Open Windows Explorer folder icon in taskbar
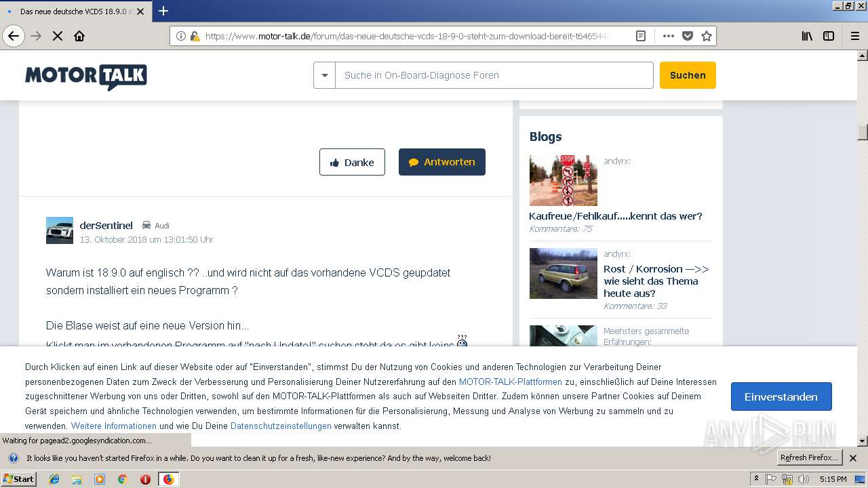The image size is (868, 488). (x=77, y=479)
